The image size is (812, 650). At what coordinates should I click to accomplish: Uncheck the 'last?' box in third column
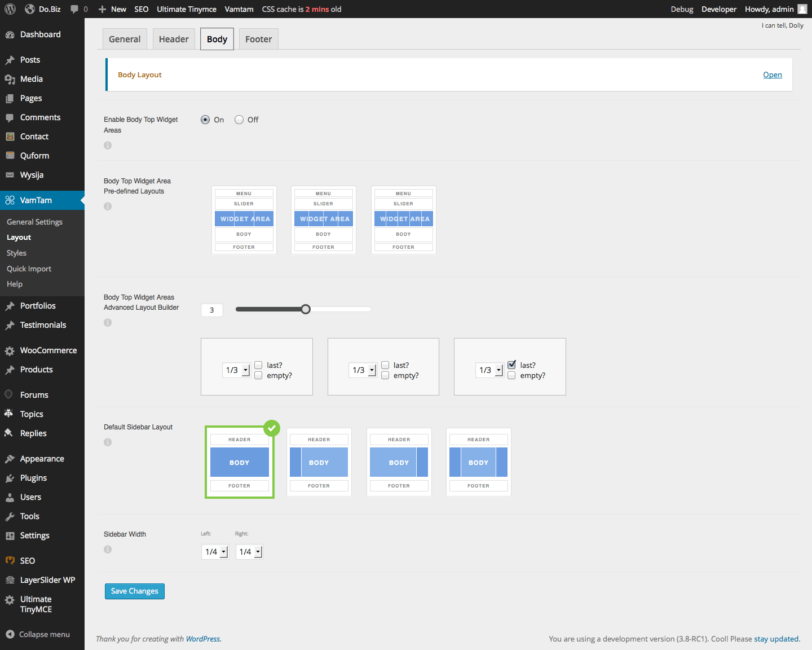511,365
